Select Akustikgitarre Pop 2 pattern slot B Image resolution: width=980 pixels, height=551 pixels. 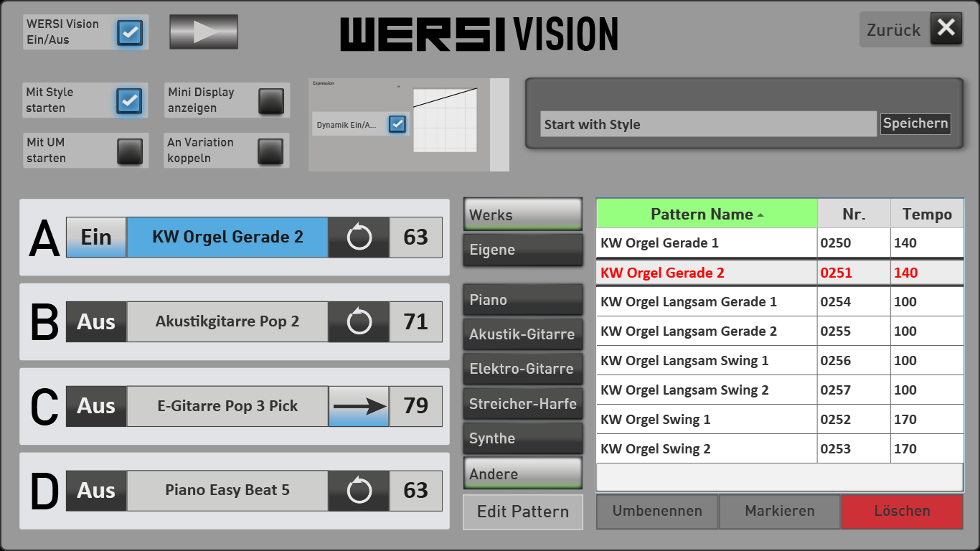[x=227, y=322]
